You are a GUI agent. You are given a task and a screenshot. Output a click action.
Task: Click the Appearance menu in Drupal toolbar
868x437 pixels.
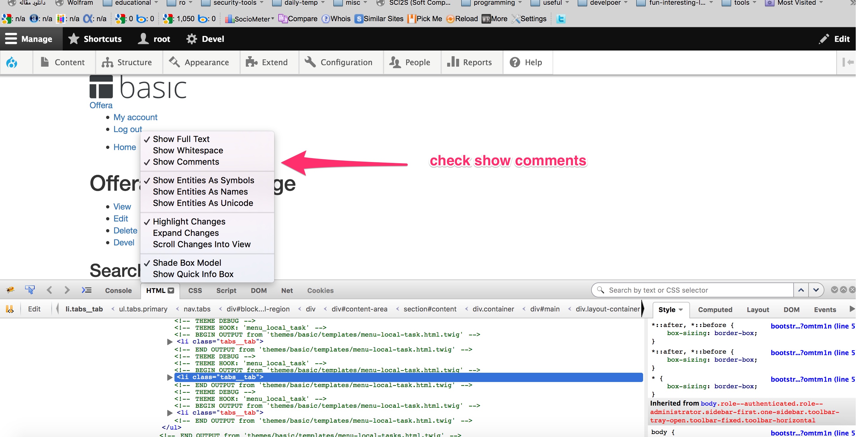202,62
